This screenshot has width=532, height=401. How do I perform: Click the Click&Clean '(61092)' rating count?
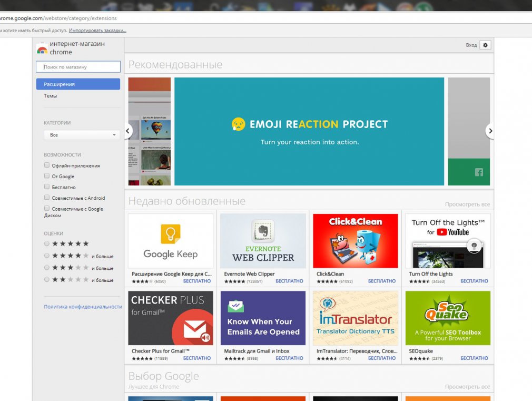point(346,281)
